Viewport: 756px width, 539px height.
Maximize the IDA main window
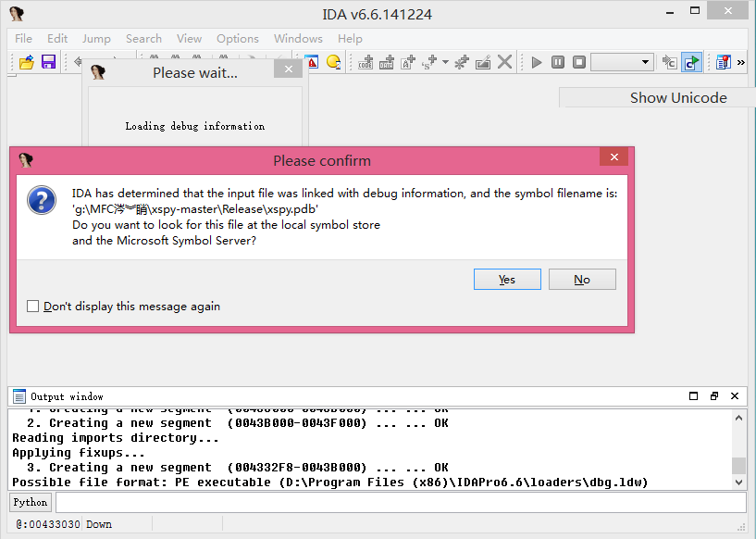[x=695, y=10]
